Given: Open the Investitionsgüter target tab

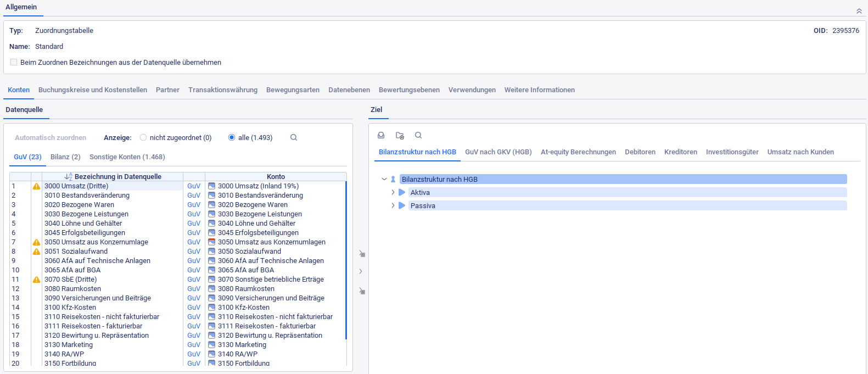Looking at the screenshot, I should (x=732, y=152).
